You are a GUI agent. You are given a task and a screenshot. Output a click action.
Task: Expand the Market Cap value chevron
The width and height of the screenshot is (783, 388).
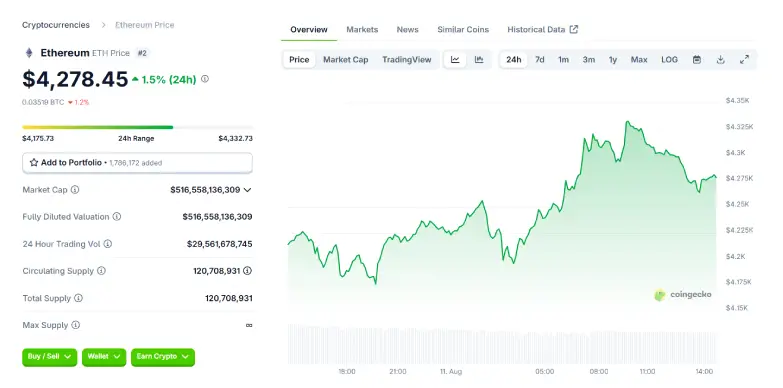(x=247, y=190)
